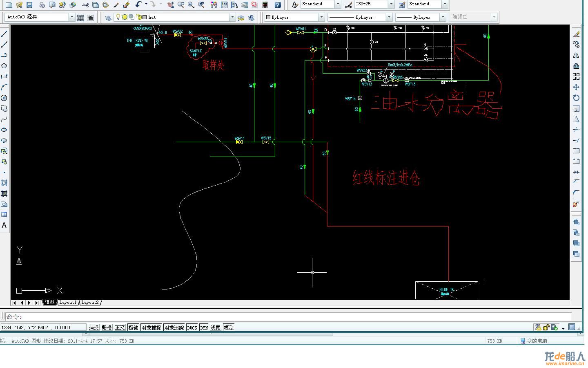588x368 pixels.
Task: Select the Polygon draw tool
Action: (4, 66)
